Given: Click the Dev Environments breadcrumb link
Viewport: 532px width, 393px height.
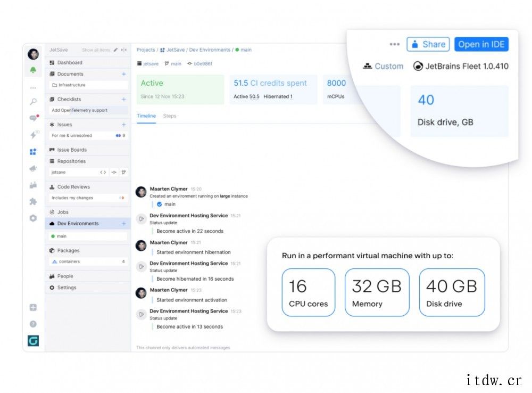Looking at the screenshot, I should (x=210, y=50).
